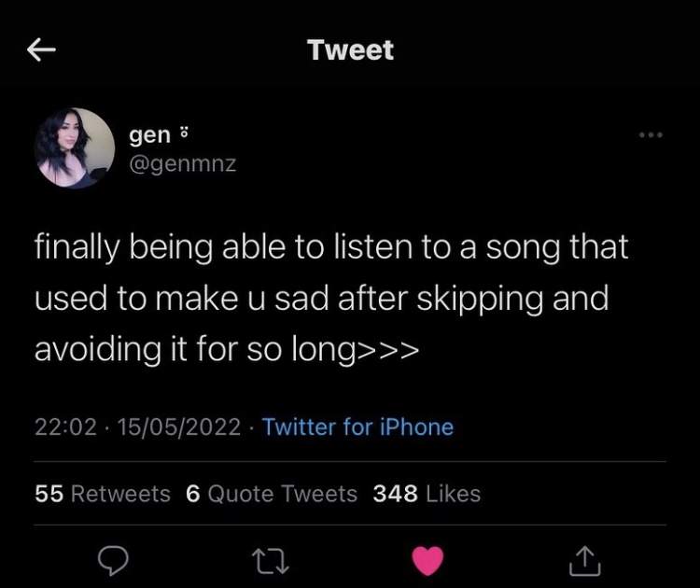Screen dimensions: 700x588
Task: Show the 348 Likes list
Action: click(x=427, y=493)
